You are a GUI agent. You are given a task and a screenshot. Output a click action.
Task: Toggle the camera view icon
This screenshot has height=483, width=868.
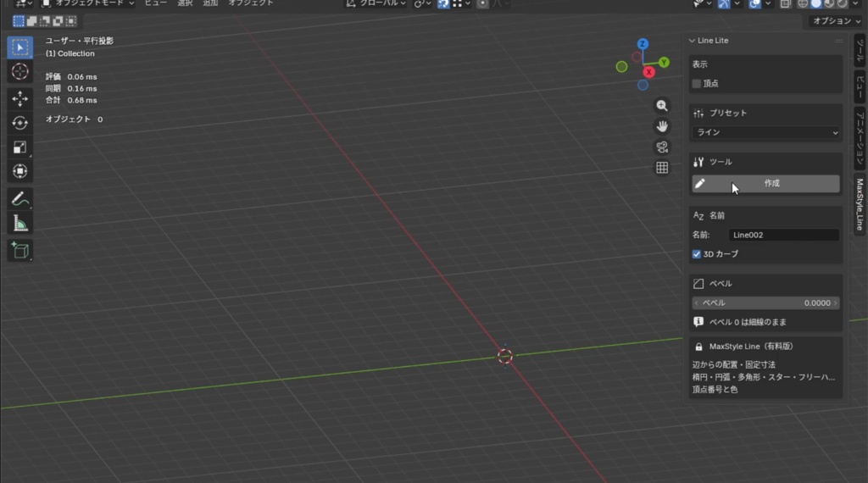point(662,147)
